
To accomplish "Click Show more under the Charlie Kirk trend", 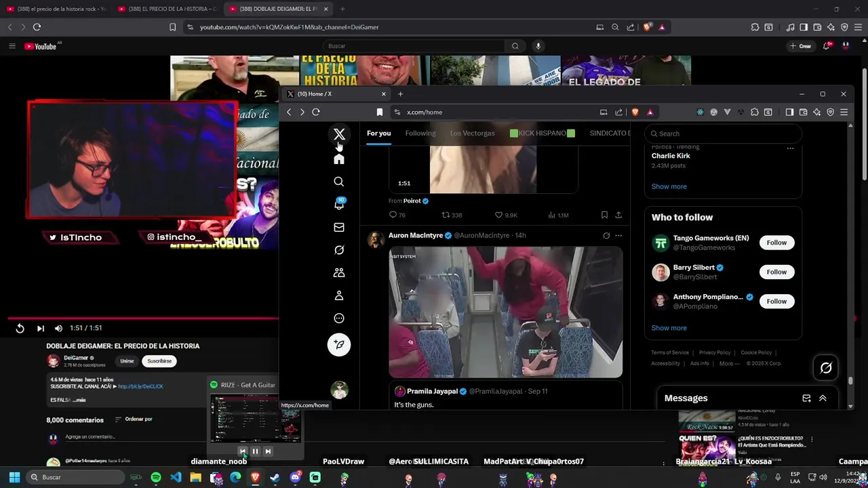I will click(x=669, y=186).
